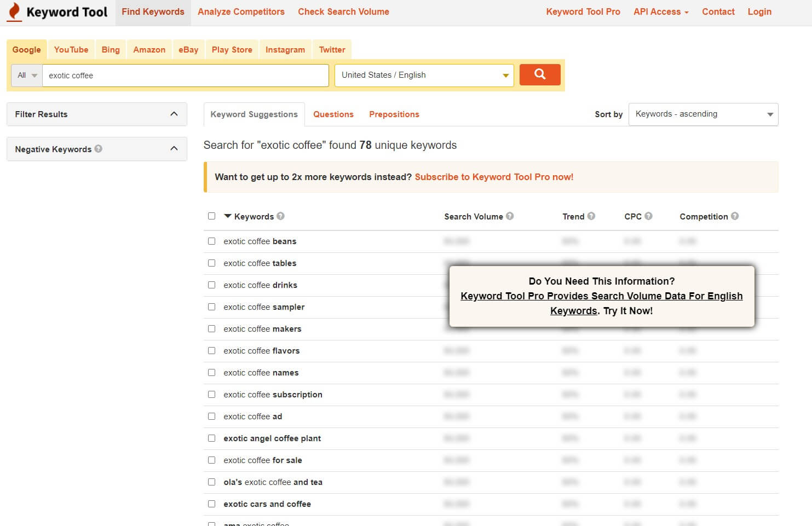Click the orange search magnifier button
Image resolution: width=812 pixels, height=526 pixels.
click(539, 74)
